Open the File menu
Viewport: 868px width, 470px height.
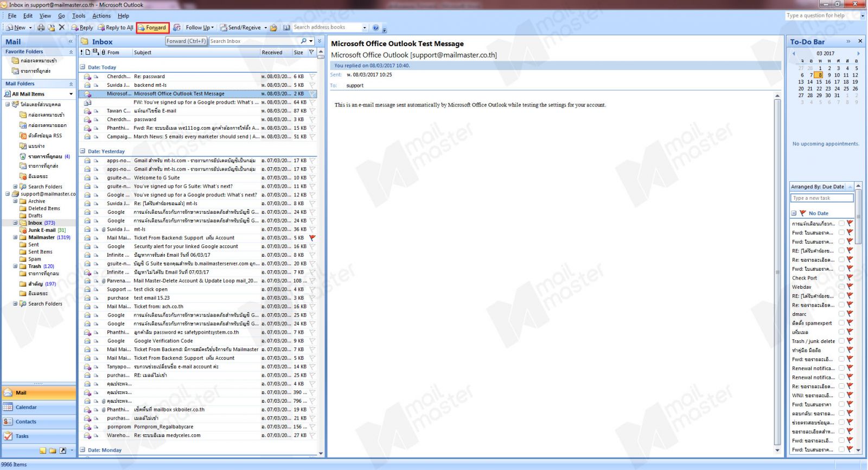click(12, 16)
